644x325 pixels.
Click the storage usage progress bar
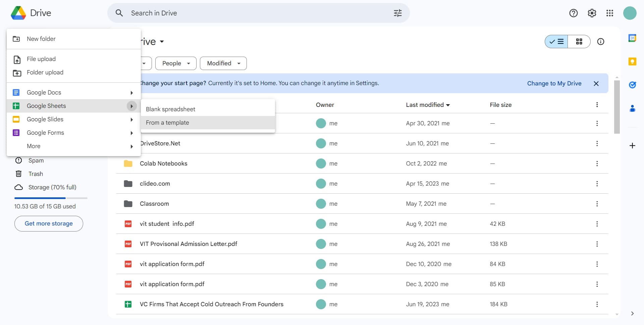click(51, 198)
